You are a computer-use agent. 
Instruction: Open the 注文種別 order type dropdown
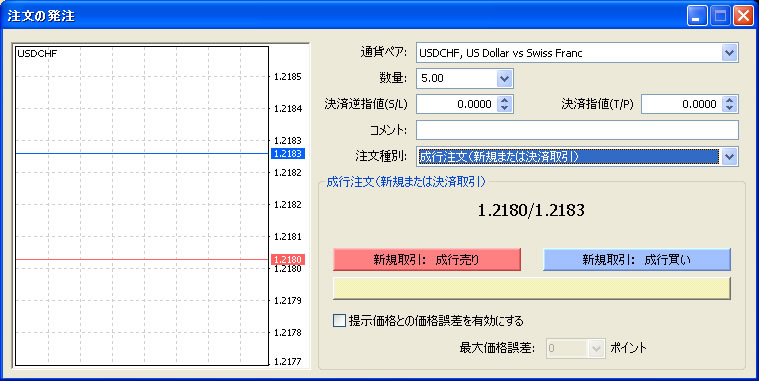729,156
